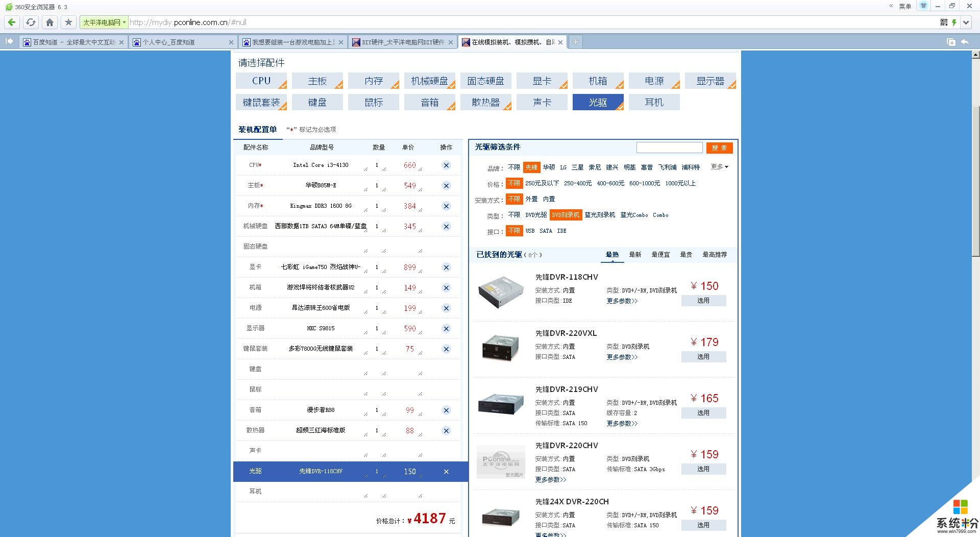Switch to 我想要组装一台游戏电脑 tab
The height and width of the screenshot is (537, 980).
pos(292,42)
